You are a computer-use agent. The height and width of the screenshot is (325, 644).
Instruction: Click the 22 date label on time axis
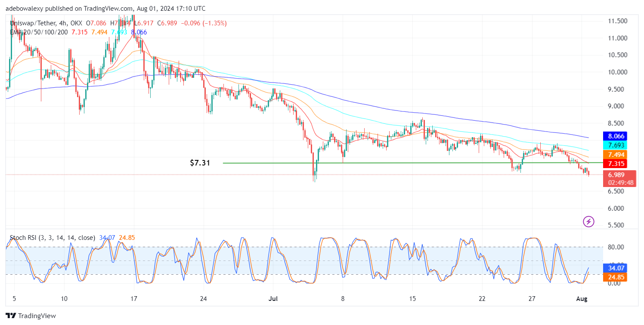(x=482, y=299)
